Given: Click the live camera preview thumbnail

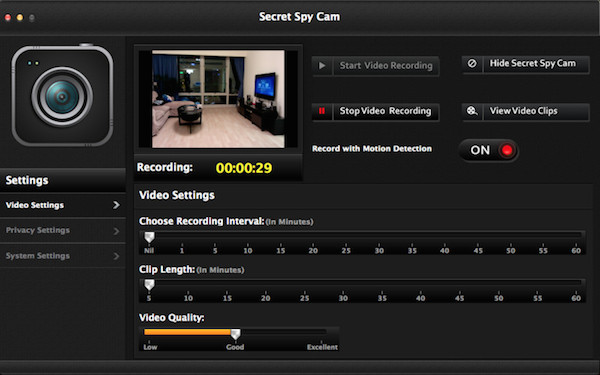Looking at the screenshot, I should pos(218,99).
